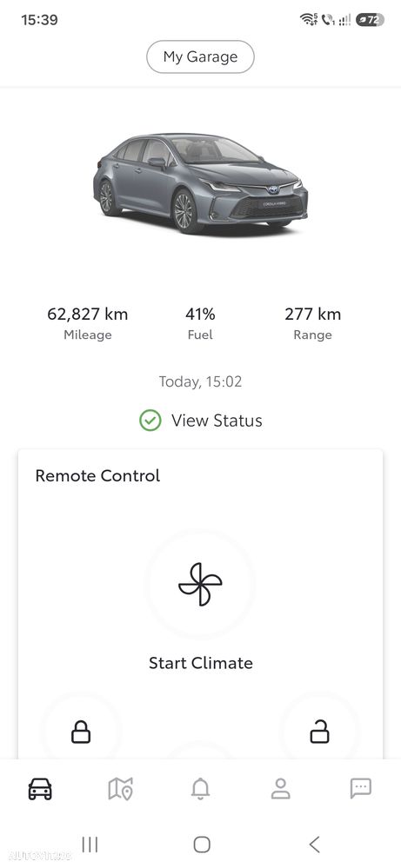Open the My Garage selector
Image resolution: width=401 pixels, height=868 pixels.
pos(200,56)
